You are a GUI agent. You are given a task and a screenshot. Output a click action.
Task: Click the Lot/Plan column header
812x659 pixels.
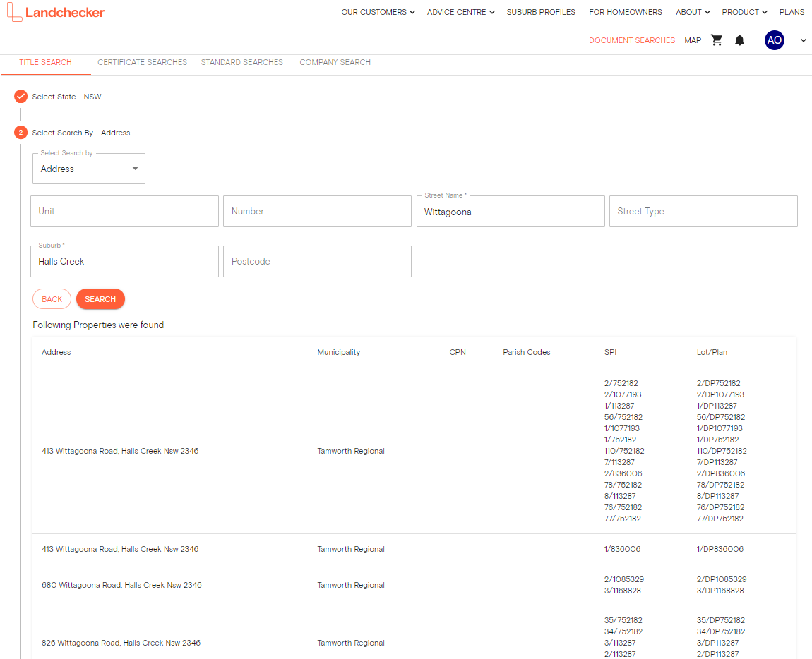pyautogui.click(x=712, y=352)
